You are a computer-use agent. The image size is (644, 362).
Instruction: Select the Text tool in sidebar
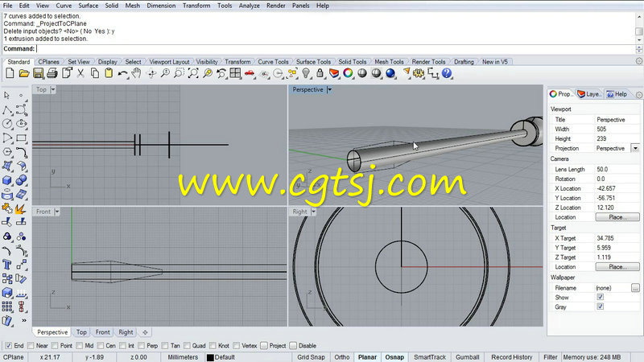[x=7, y=265]
